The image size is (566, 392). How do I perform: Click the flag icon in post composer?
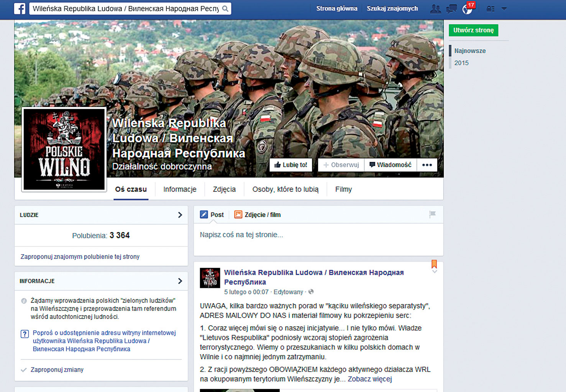point(432,214)
